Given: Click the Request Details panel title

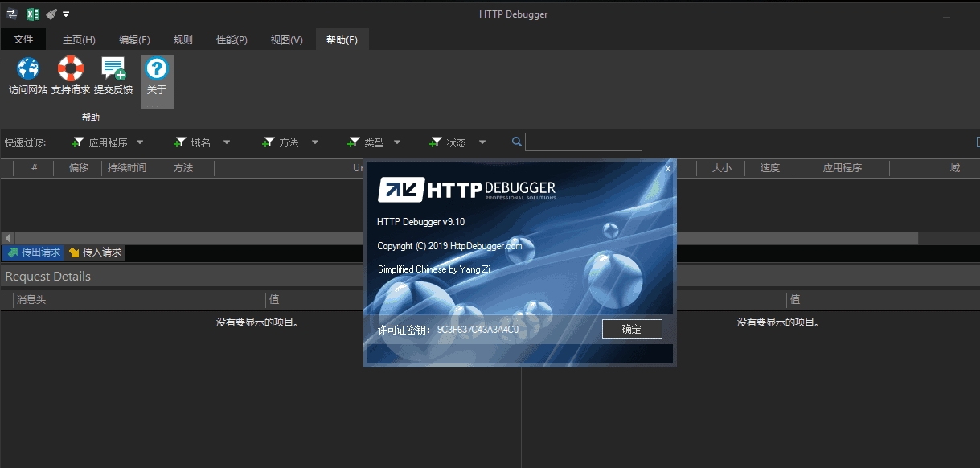Looking at the screenshot, I should point(48,276).
